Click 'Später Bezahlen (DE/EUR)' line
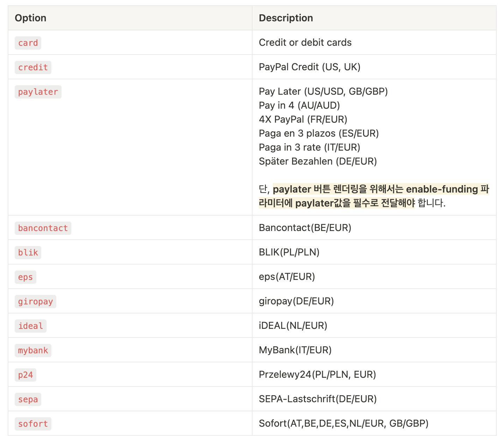Screen dimensions: 503x448 pos(318,161)
